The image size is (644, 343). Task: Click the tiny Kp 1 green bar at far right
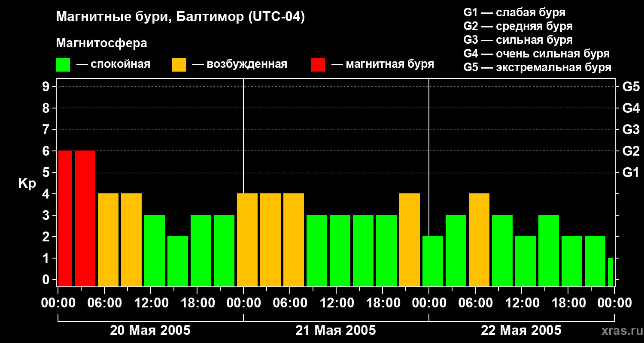(x=610, y=272)
